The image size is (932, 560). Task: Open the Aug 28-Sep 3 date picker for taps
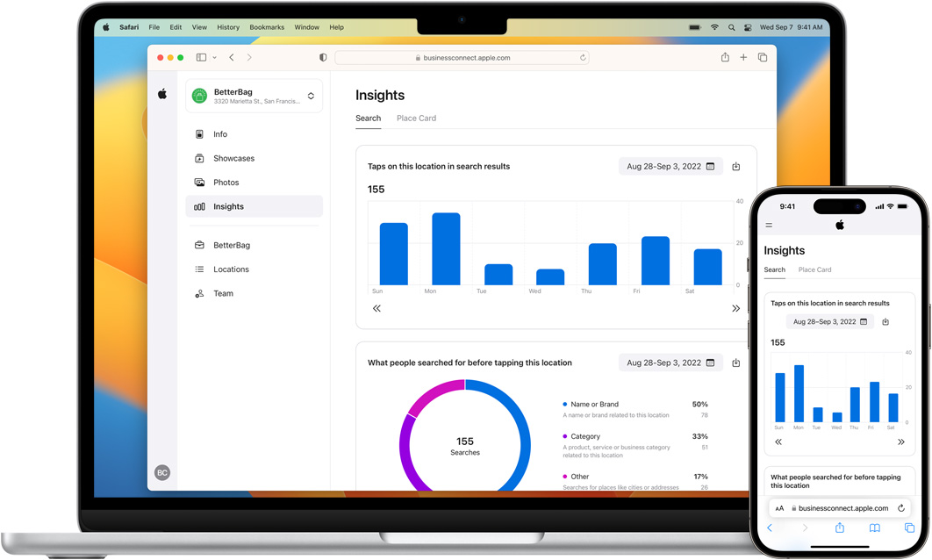[x=670, y=167]
